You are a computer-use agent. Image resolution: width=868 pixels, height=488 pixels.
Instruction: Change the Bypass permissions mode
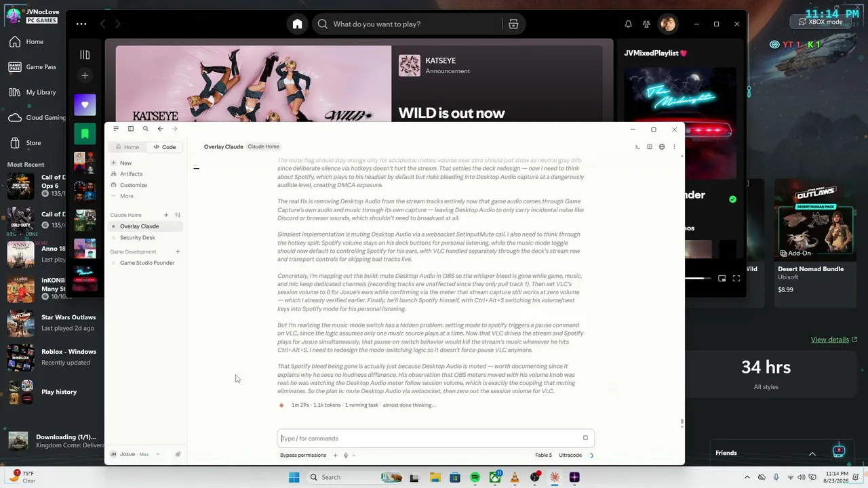click(x=303, y=455)
